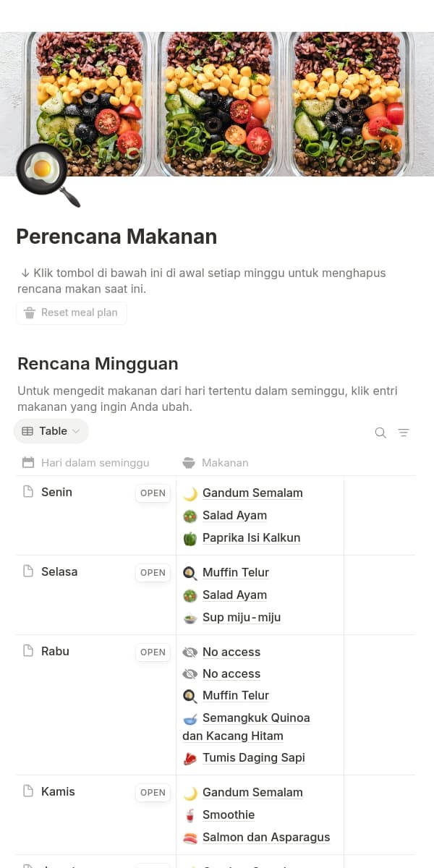Open the Tumis Daging Sapi meal link
The image size is (434, 868).
click(253, 757)
